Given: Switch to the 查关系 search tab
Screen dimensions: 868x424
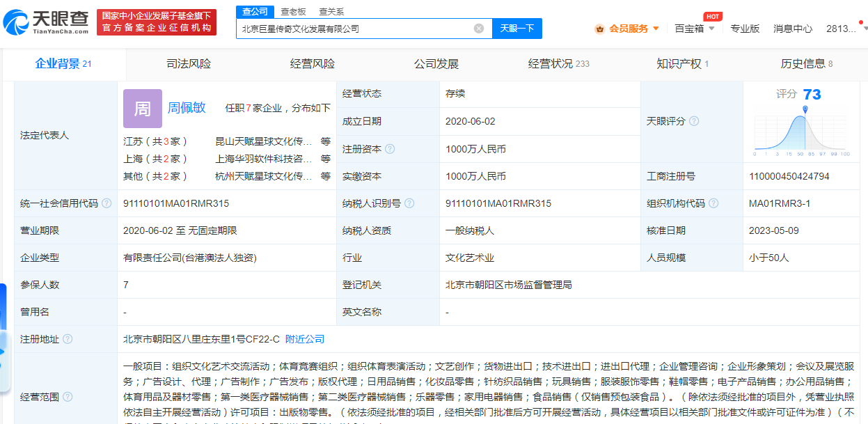Looking at the screenshot, I should 331,12.
